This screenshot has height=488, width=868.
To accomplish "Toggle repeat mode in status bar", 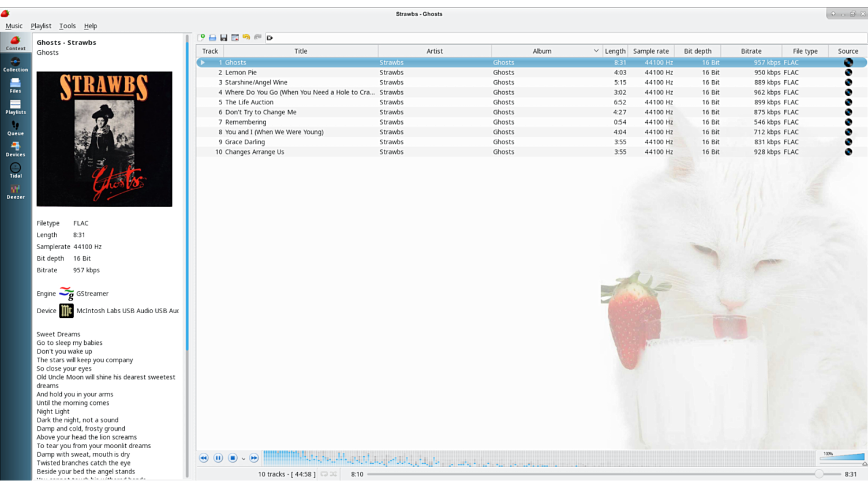I will (324, 474).
